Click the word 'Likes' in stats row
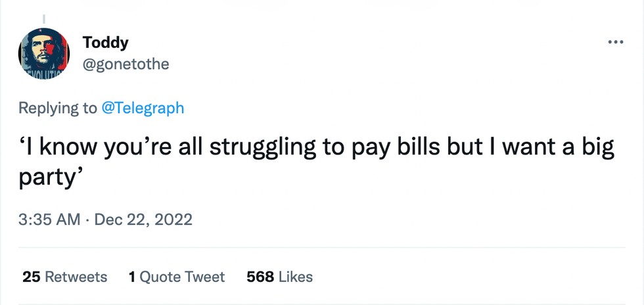 click(x=296, y=277)
